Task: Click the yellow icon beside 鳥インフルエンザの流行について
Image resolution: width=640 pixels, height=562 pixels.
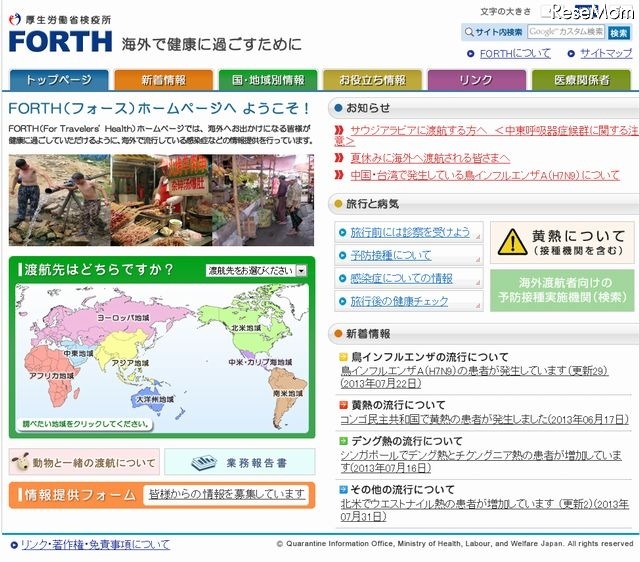Action: pos(344,357)
